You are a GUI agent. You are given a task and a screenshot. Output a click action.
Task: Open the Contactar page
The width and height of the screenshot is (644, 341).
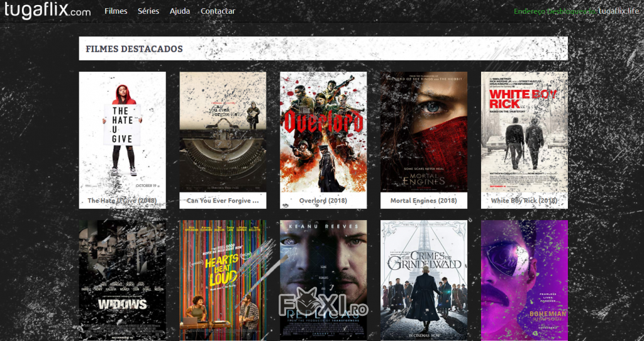pyautogui.click(x=218, y=11)
